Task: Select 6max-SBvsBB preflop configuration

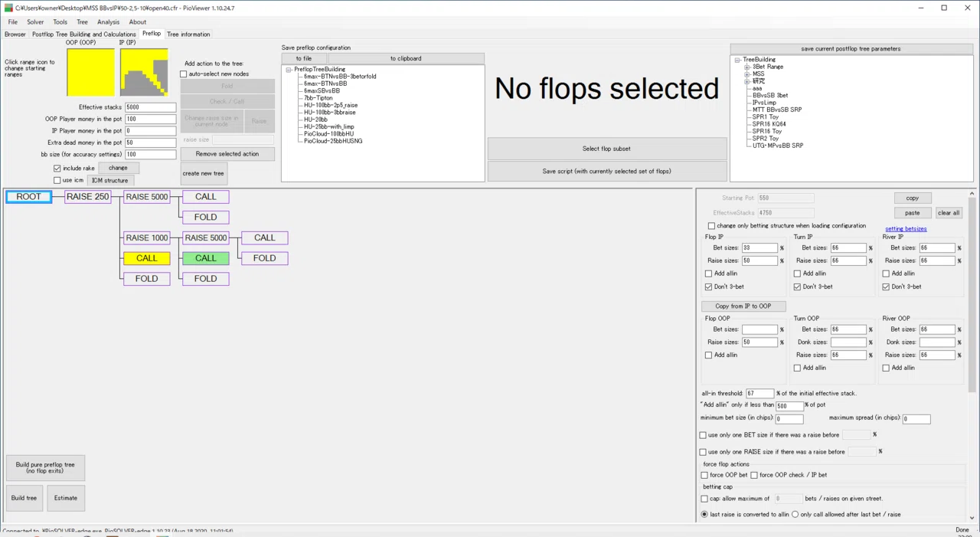Action: [x=322, y=90]
